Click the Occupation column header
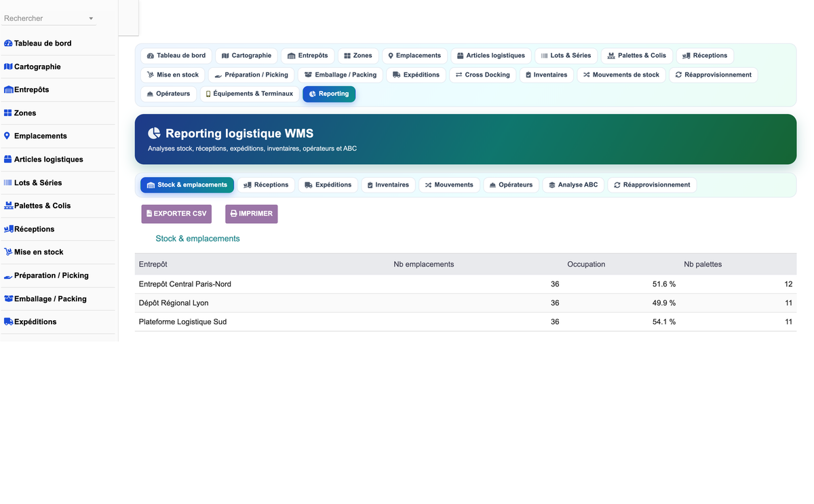814x504 pixels. 586,264
